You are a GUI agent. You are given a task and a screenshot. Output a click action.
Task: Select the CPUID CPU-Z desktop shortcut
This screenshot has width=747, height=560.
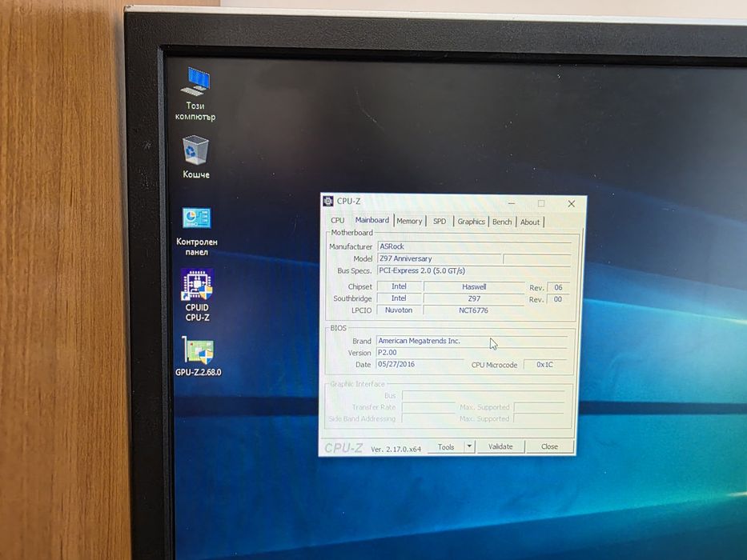tap(197, 295)
